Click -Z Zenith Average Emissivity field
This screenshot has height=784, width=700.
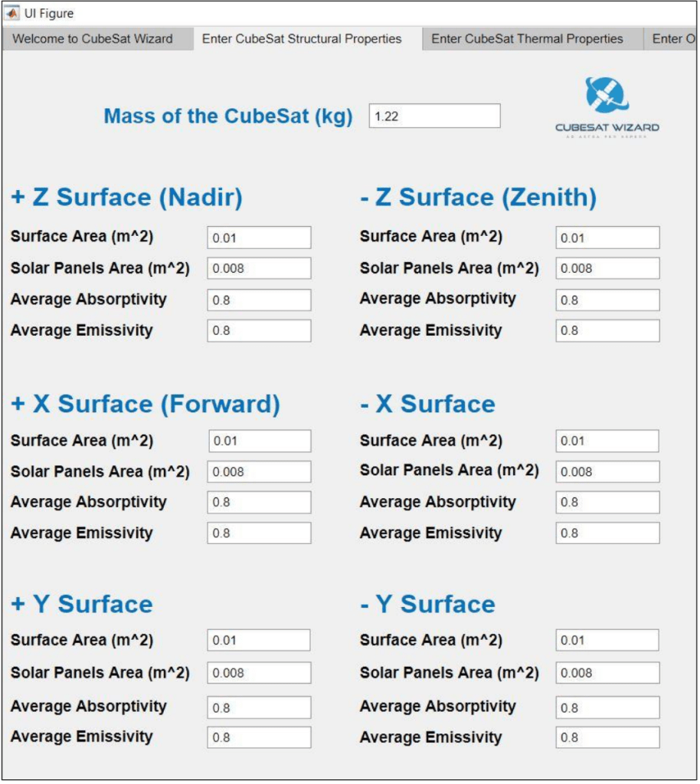pos(608,331)
